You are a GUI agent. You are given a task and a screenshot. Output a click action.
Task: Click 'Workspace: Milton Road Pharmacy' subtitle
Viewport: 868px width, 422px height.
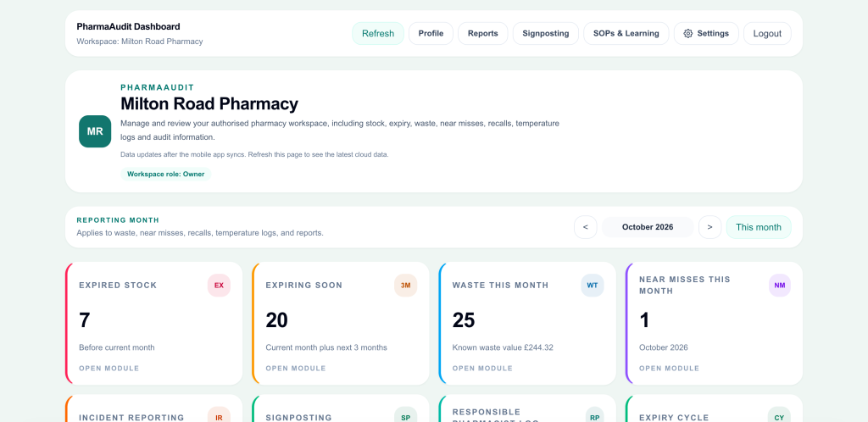pos(140,42)
